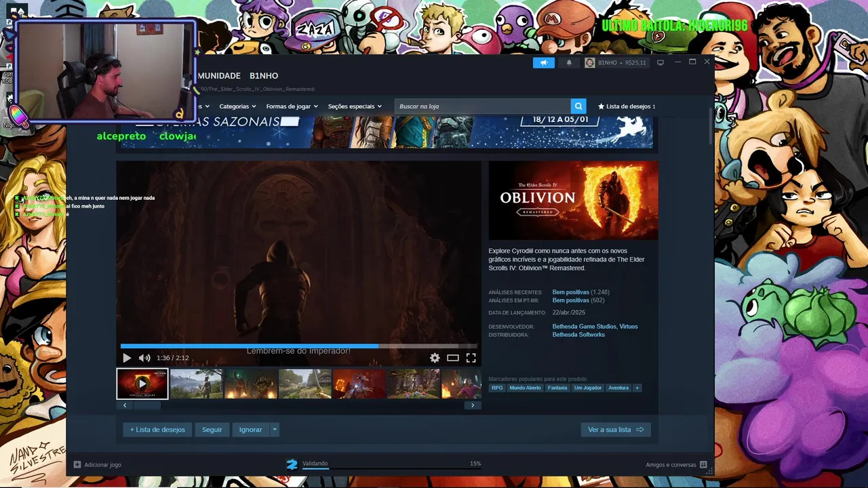Screen dimensions: 868x488
Task: Click the download manager icon beside Validando
Action: tap(292, 464)
